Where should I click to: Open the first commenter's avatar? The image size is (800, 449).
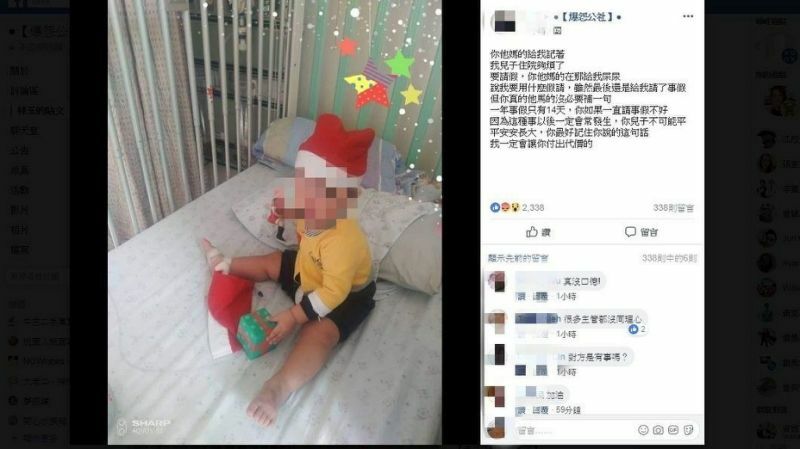click(x=496, y=282)
